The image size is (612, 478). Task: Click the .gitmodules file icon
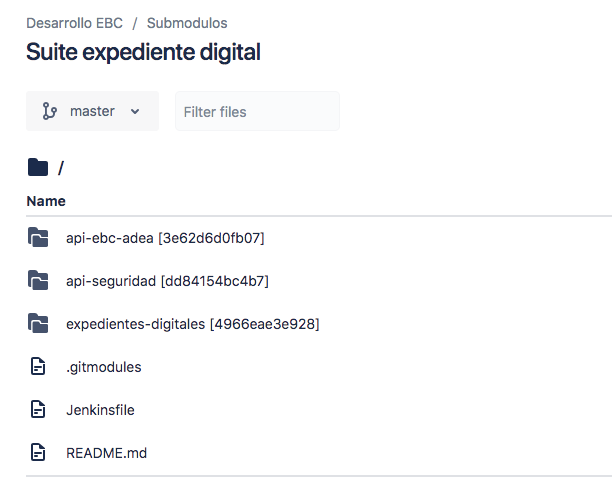tap(38, 366)
